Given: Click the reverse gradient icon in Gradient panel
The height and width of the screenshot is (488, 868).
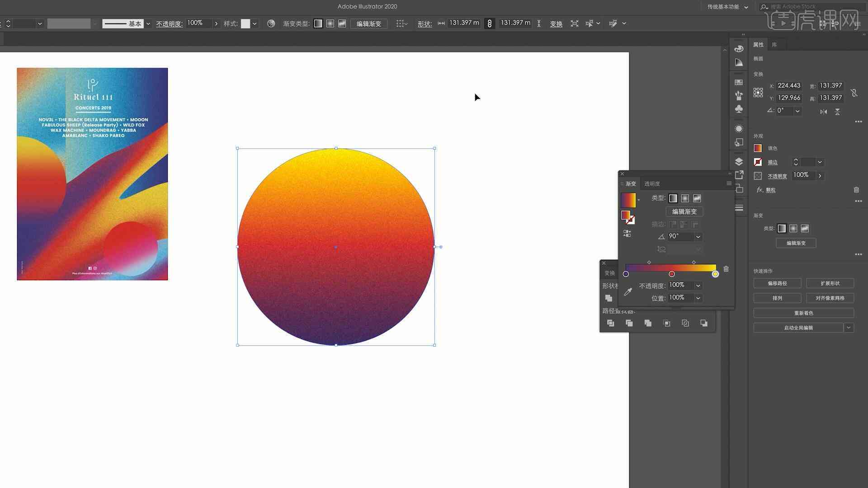Looking at the screenshot, I should pos(627,233).
